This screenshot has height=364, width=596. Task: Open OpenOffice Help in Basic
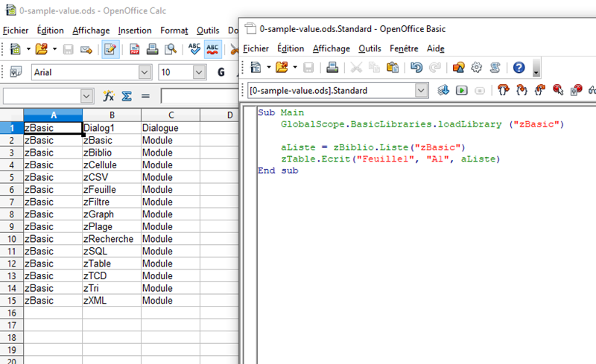pyautogui.click(x=519, y=68)
